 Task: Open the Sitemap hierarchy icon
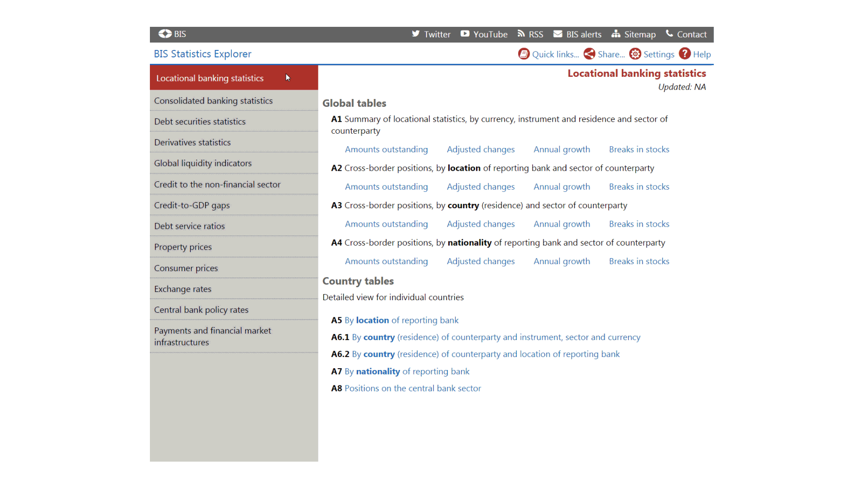(615, 34)
